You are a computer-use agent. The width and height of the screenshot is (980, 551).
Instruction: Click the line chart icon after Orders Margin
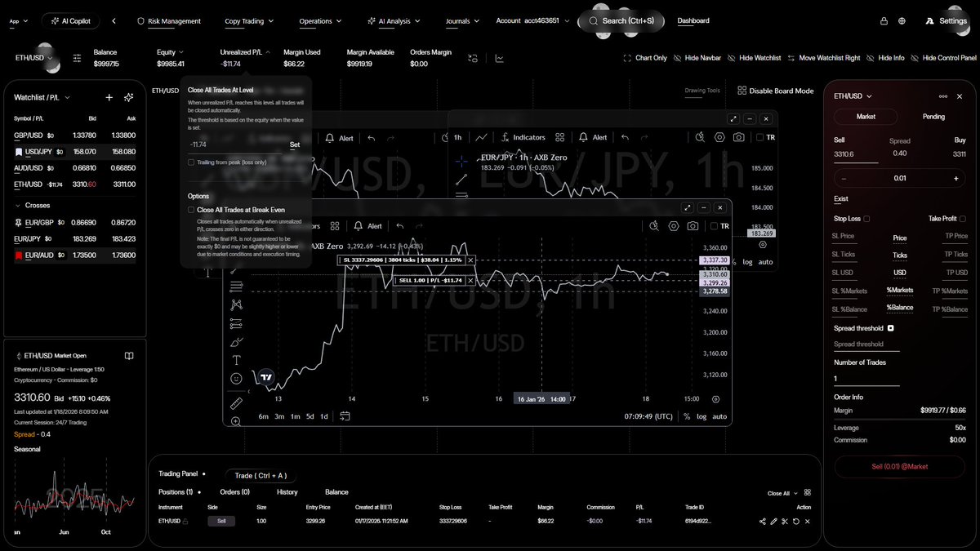(499, 58)
